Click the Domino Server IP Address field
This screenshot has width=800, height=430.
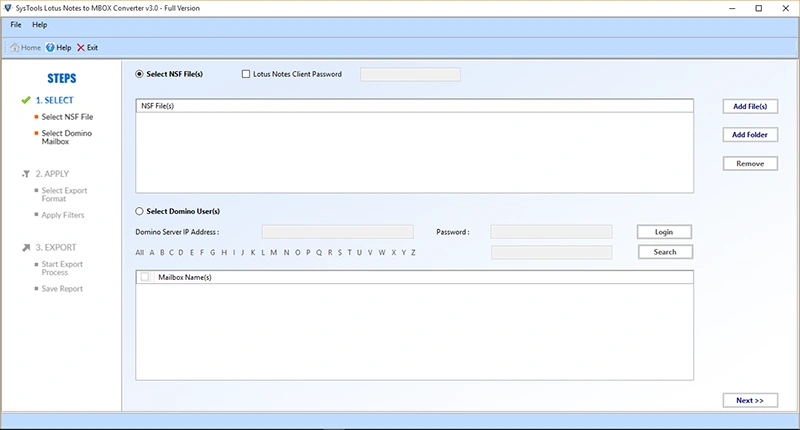click(338, 232)
